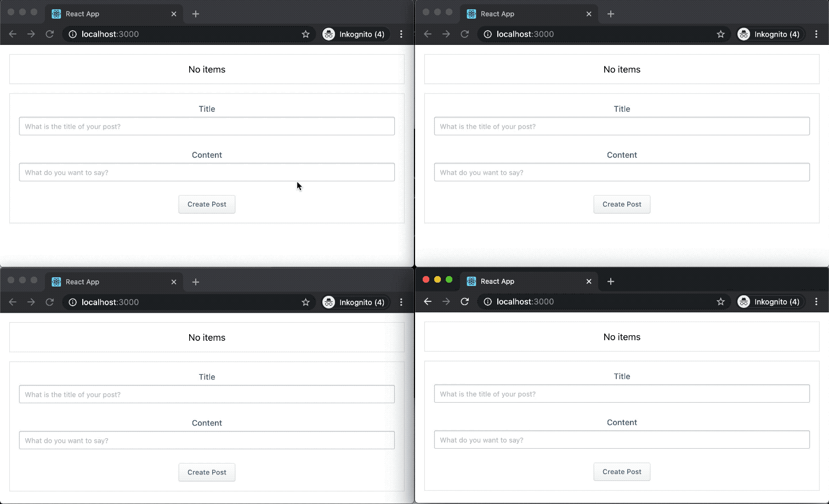Open the three-dot menu in top-right window

(x=816, y=34)
